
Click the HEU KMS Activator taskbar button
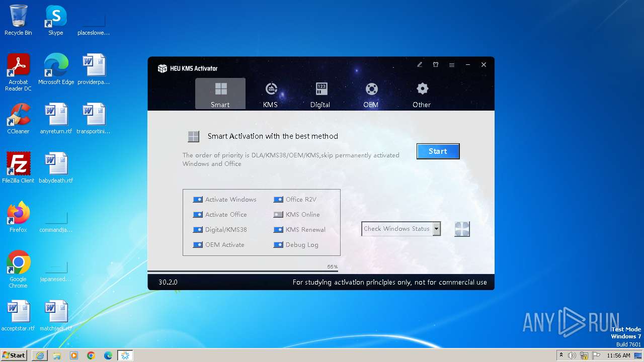pyautogui.click(x=125, y=355)
